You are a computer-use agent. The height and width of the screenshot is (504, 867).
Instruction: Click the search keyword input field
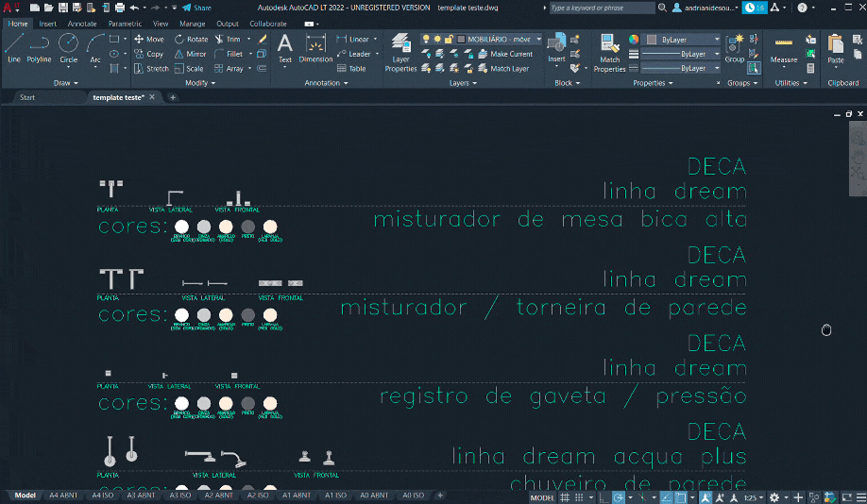point(602,8)
